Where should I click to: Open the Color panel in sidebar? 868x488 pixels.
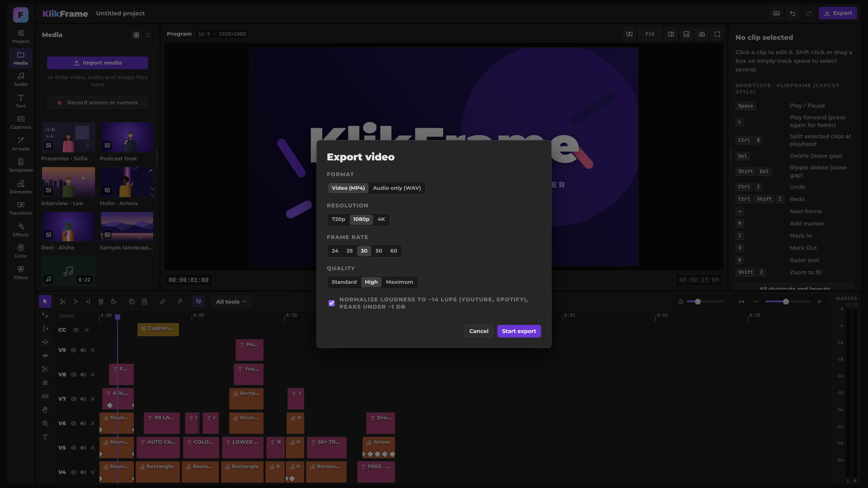pyautogui.click(x=21, y=251)
